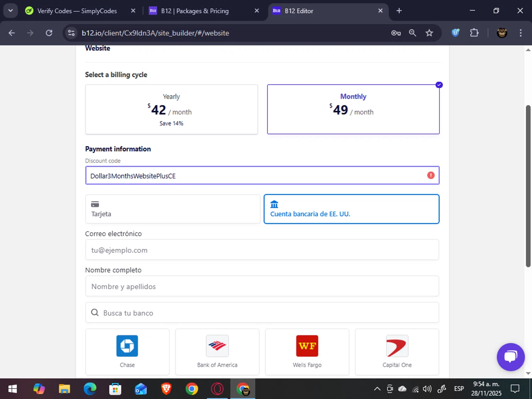Choose the Monthly $49 billing cycle
Image resolution: width=532 pixels, height=399 pixels.
[x=353, y=109]
